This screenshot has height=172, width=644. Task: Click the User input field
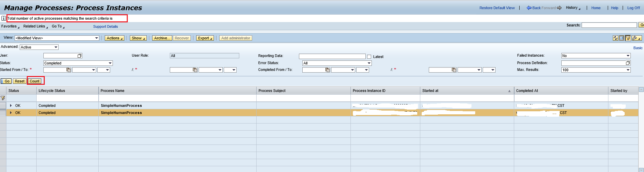[x=60, y=56]
